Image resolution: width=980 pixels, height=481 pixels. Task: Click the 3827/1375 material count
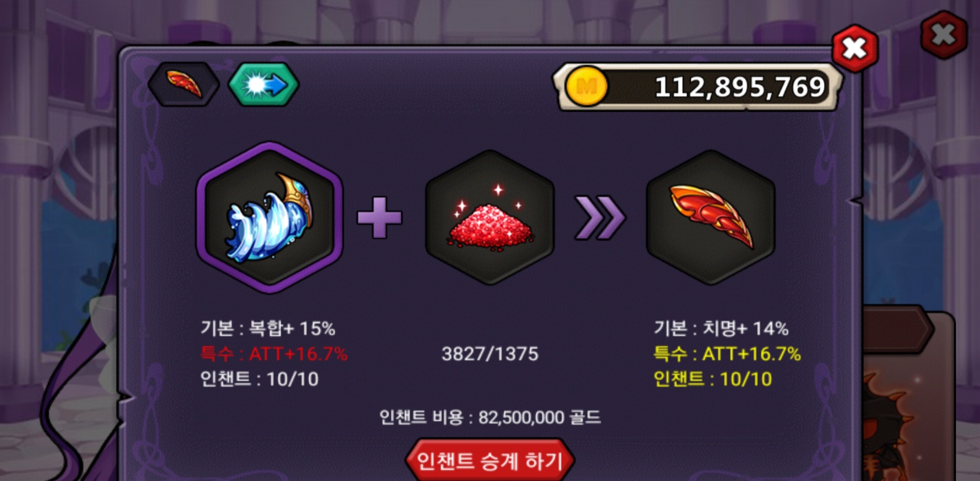coord(490,354)
